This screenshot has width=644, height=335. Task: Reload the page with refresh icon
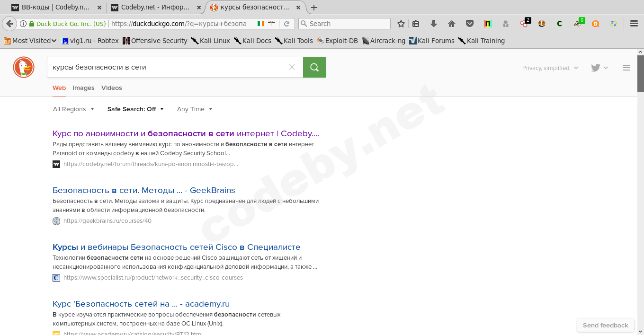(286, 24)
